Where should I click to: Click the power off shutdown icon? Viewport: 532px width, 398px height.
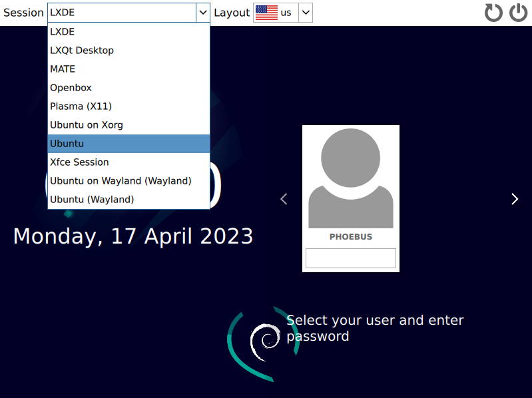pos(519,13)
